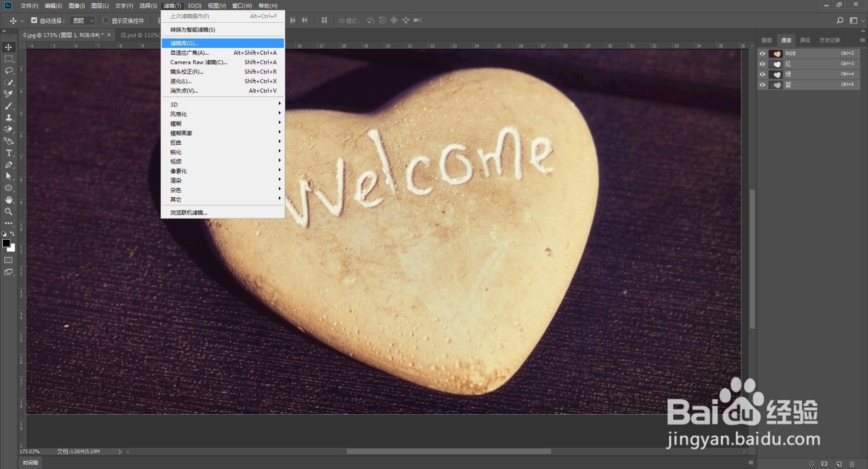Delete current channel trash icon

tap(852, 464)
